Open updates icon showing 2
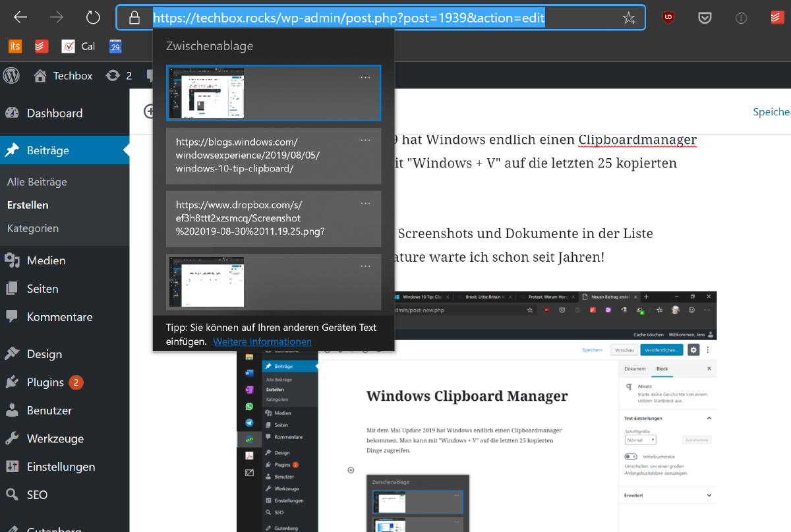This screenshot has width=791, height=532. (119, 76)
